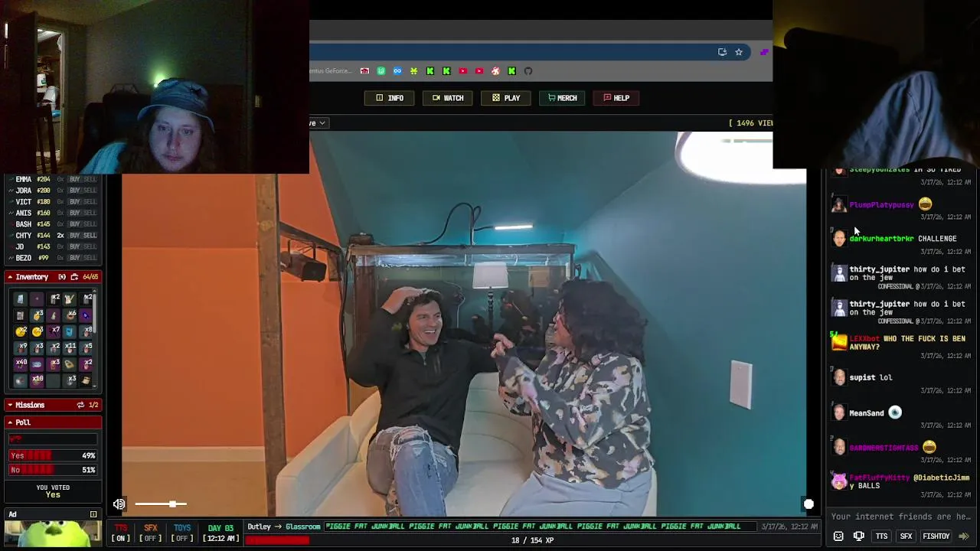This screenshot has height=551, width=980.
Task: Vote Yes in the poll
Action: pos(52,455)
